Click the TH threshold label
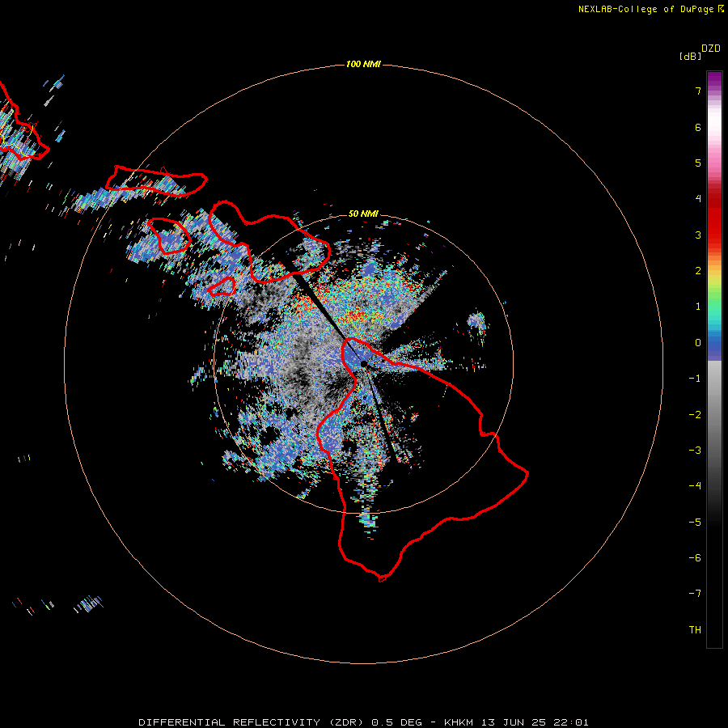This screenshot has height=728, width=728. (x=695, y=630)
